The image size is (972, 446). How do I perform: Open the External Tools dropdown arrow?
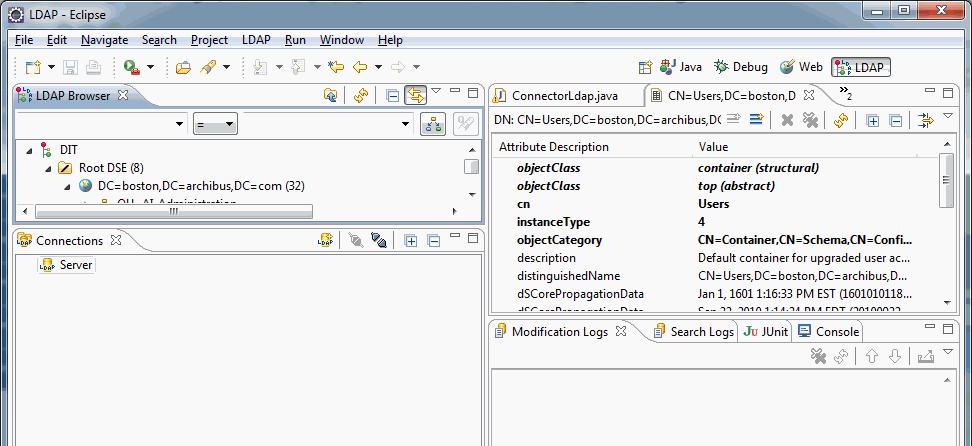[x=150, y=67]
